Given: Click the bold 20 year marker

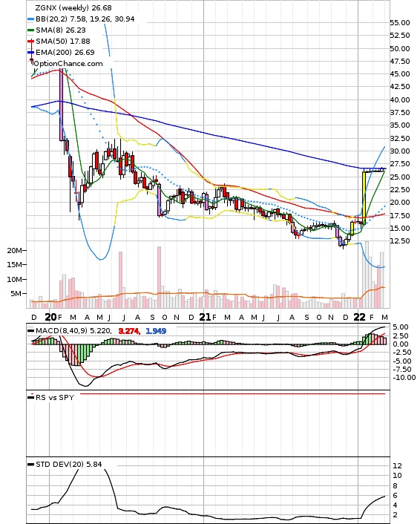Looking at the screenshot, I should point(50,317).
